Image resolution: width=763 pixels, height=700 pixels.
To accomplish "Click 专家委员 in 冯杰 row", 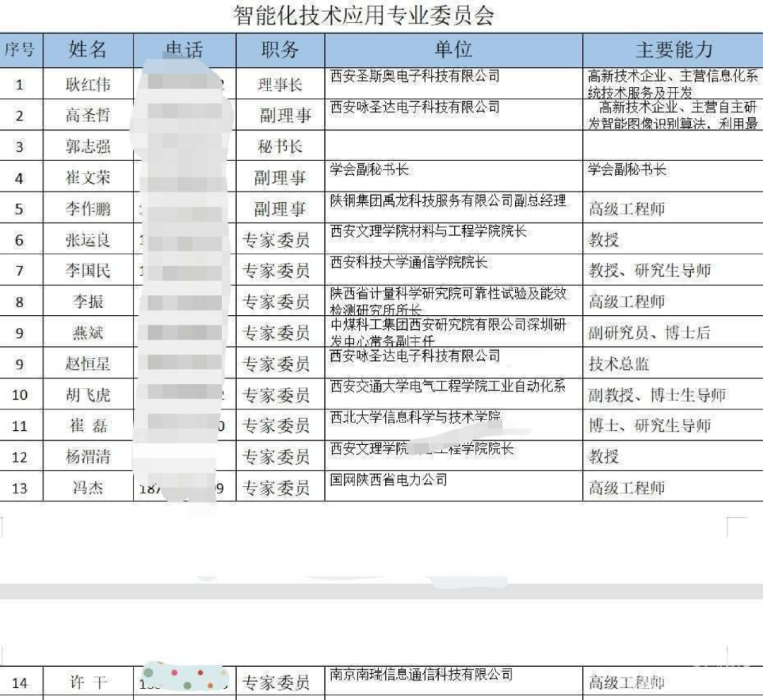I will pyautogui.click(x=276, y=488).
